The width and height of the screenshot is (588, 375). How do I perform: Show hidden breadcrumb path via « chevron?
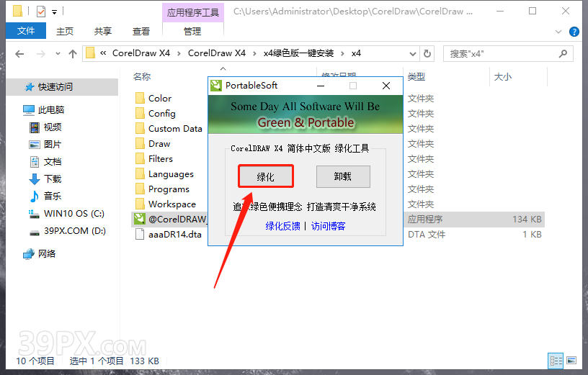click(103, 53)
